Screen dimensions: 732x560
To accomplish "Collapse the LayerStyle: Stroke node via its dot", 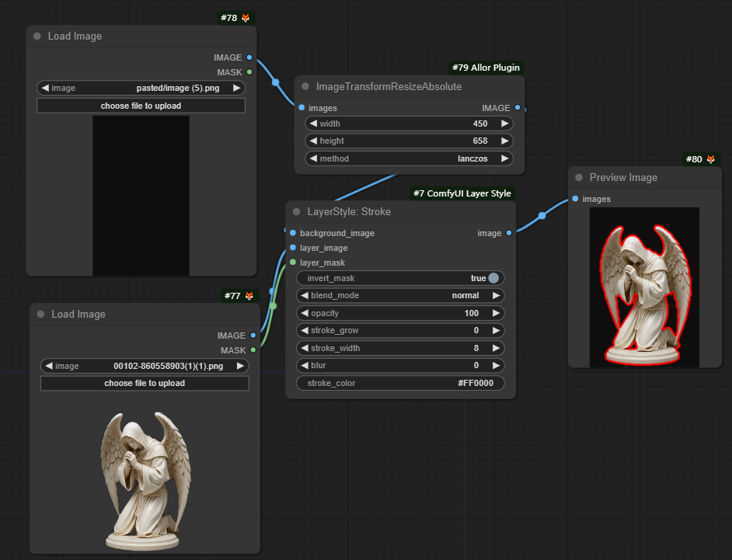I will [x=296, y=212].
